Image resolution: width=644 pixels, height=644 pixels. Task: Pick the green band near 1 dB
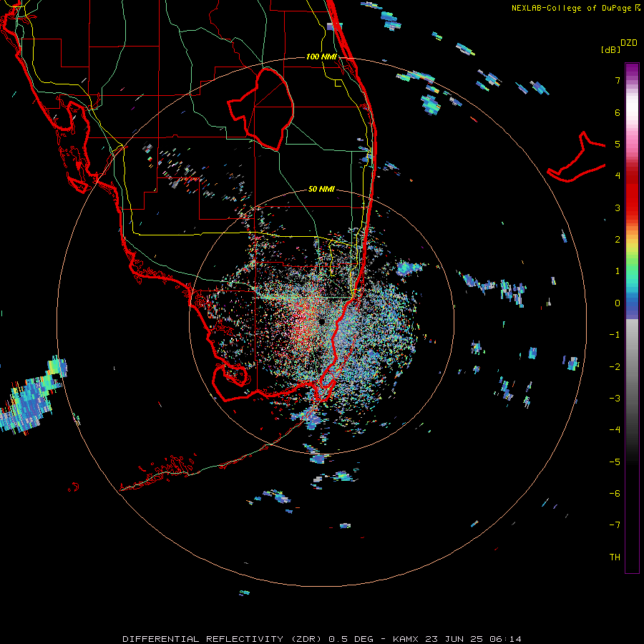(632, 269)
